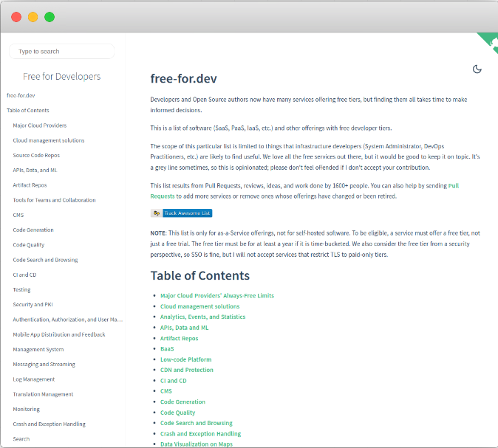Follow Code Quality link in contents list
Image resolution: width=498 pixels, height=448 pixels.
pos(177,413)
